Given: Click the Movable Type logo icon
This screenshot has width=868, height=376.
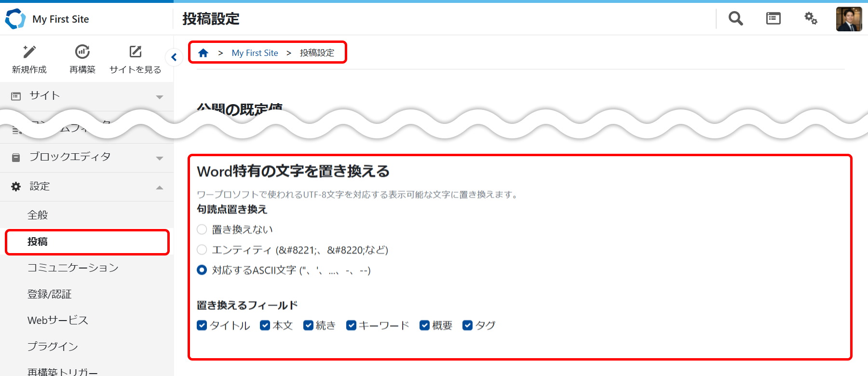Looking at the screenshot, I should coord(15,19).
